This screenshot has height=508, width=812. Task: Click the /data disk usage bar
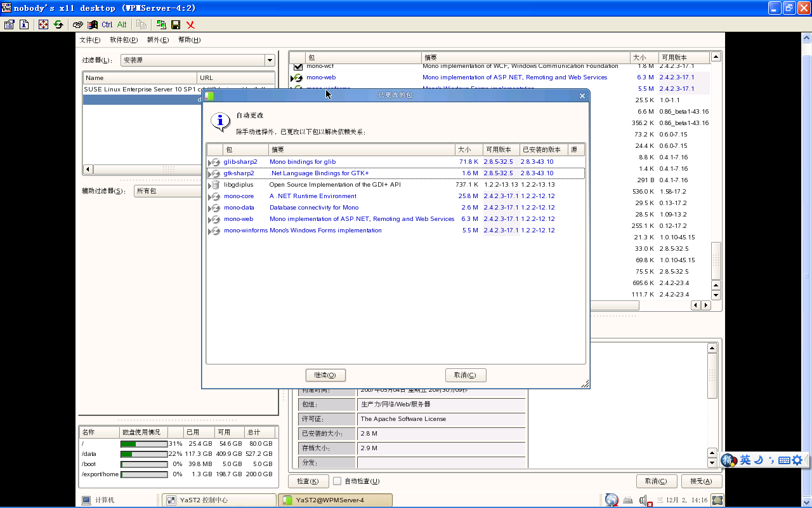pyautogui.click(x=144, y=454)
